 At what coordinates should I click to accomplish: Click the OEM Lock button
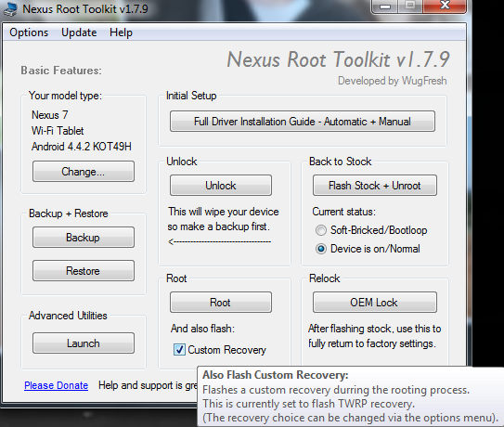[375, 303]
